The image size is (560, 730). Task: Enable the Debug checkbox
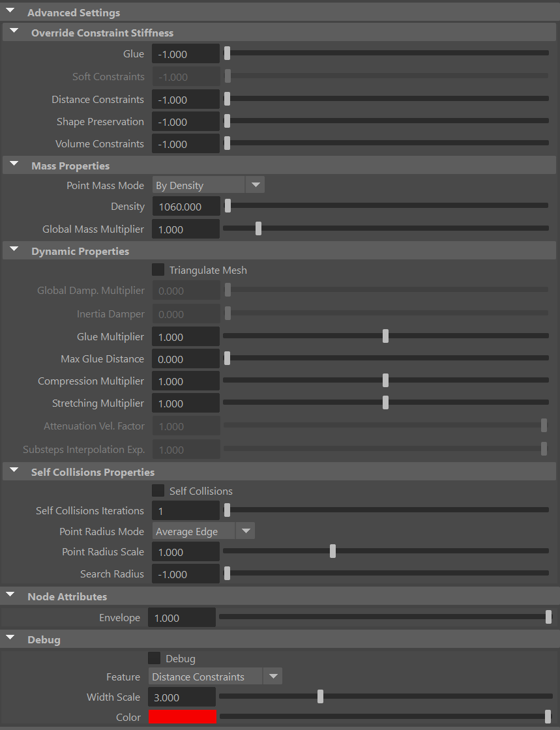pos(154,658)
